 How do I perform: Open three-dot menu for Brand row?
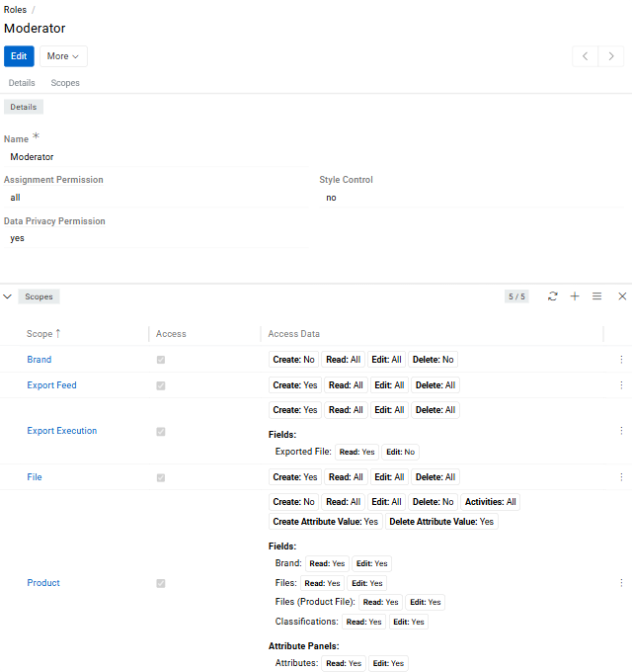pyautogui.click(x=621, y=360)
